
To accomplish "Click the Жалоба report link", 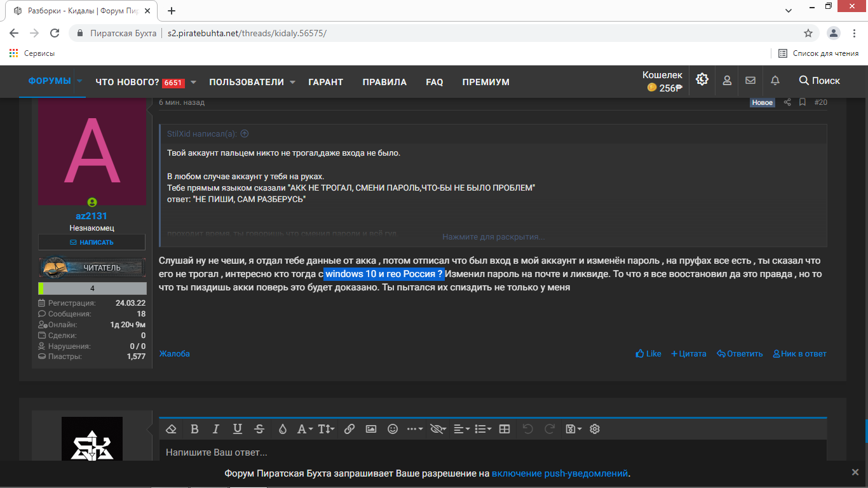I will [x=174, y=354].
